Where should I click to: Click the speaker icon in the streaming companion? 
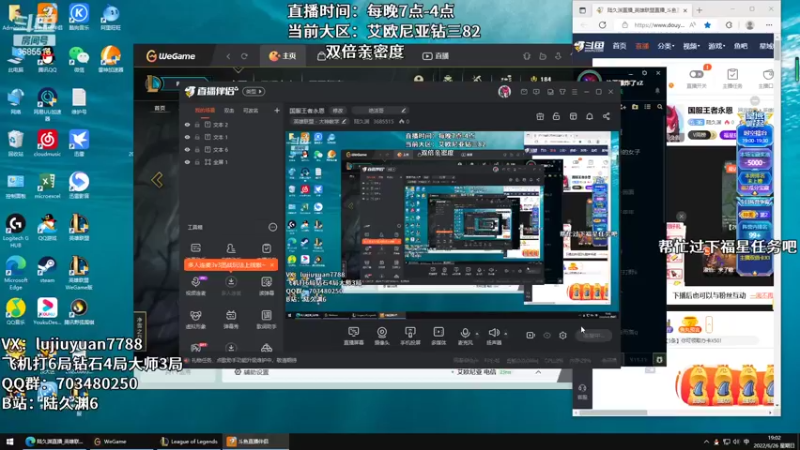coord(493,334)
